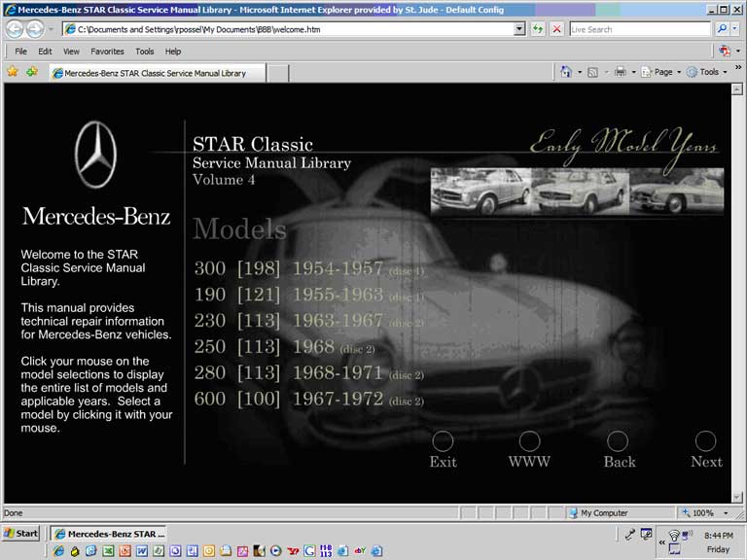The width and height of the screenshot is (747, 560).
Task: Expand hidden system tray icons chevron
Action: pyautogui.click(x=661, y=542)
